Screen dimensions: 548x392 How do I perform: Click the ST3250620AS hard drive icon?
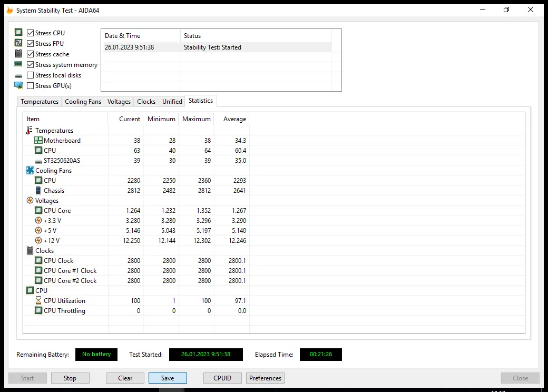38,161
